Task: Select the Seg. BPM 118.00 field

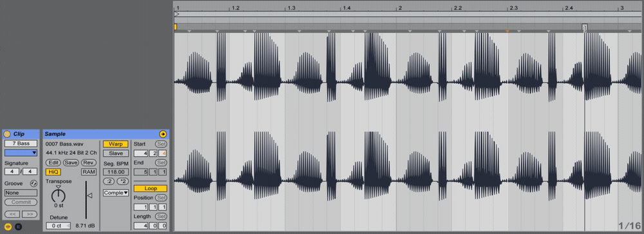Action: (x=115, y=172)
